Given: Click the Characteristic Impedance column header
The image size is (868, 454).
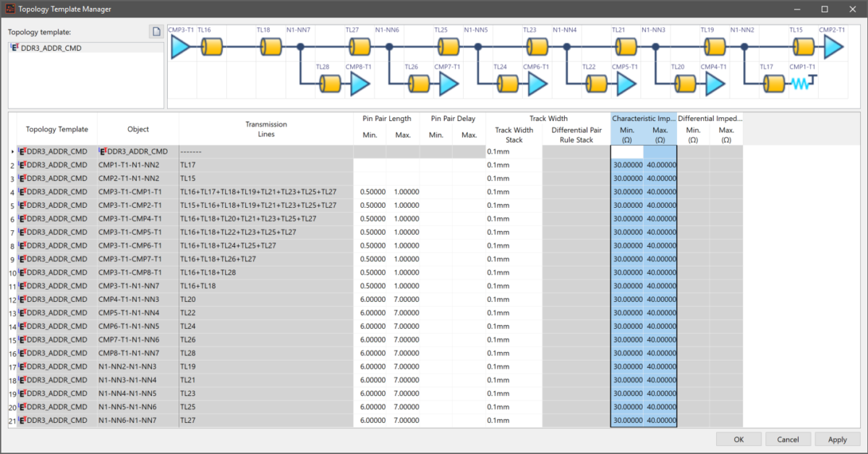Looking at the screenshot, I should click(643, 118).
